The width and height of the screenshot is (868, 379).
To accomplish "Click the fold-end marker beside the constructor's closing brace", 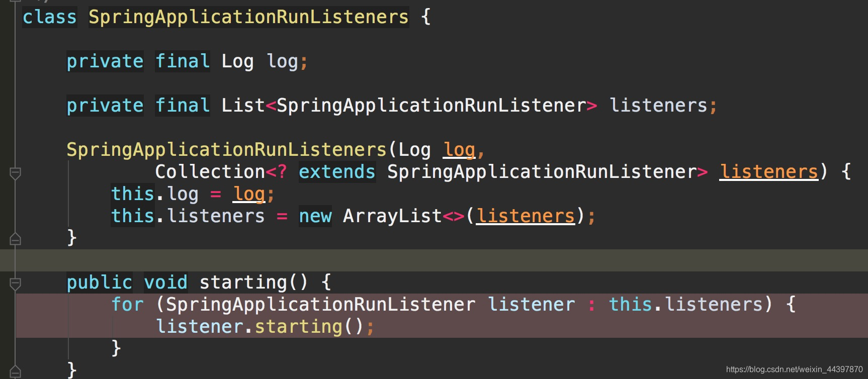I will click(x=15, y=239).
